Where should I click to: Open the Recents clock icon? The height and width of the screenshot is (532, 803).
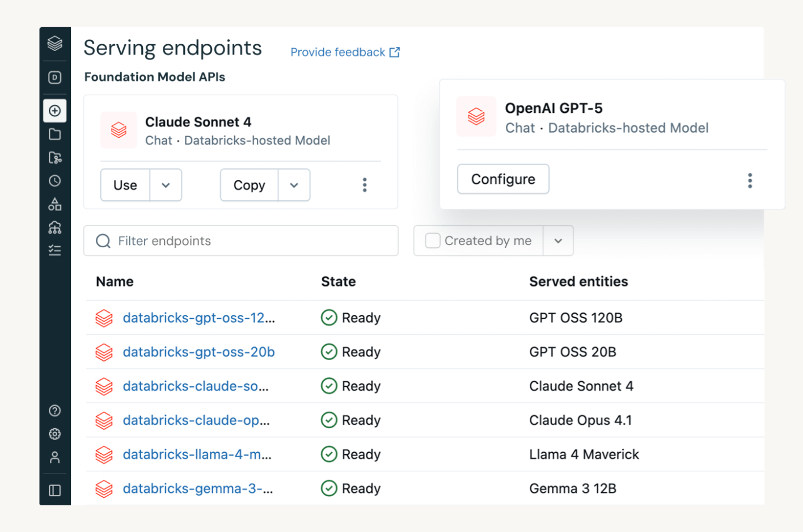pos(55,181)
